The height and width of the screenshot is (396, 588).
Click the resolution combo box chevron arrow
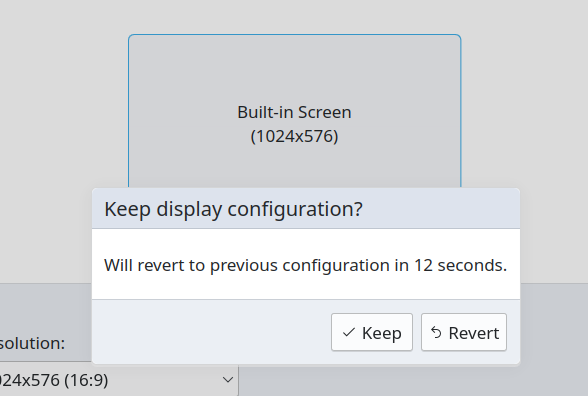tap(228, 380)
